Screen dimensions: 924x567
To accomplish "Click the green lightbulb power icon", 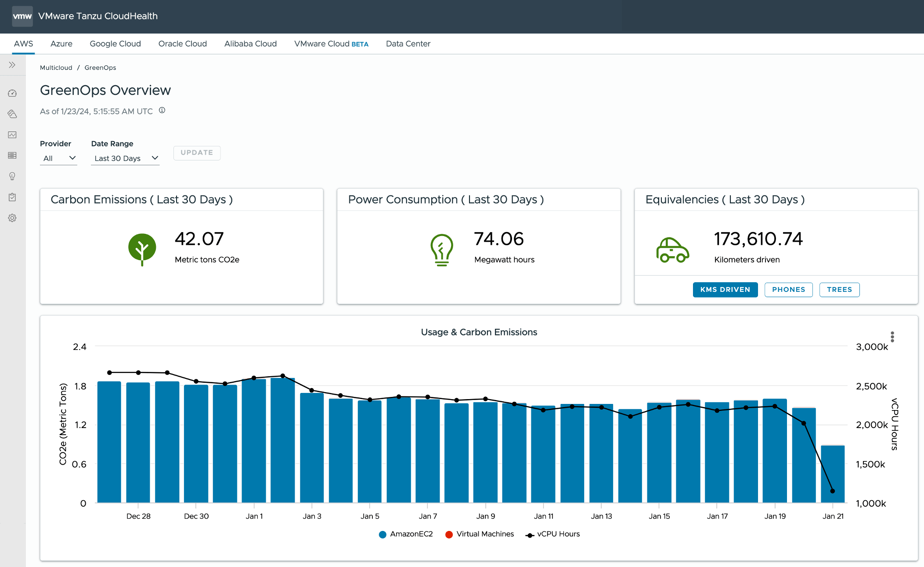I will [442, 250].
